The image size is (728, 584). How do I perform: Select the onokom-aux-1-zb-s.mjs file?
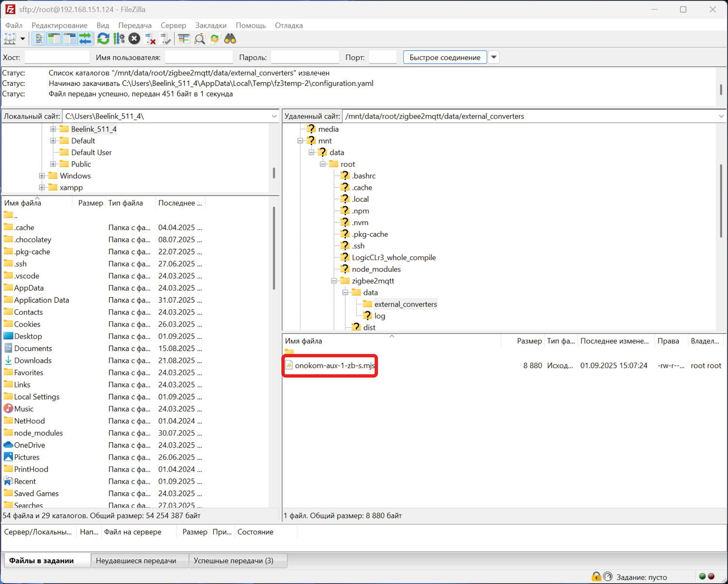[334, 366]
